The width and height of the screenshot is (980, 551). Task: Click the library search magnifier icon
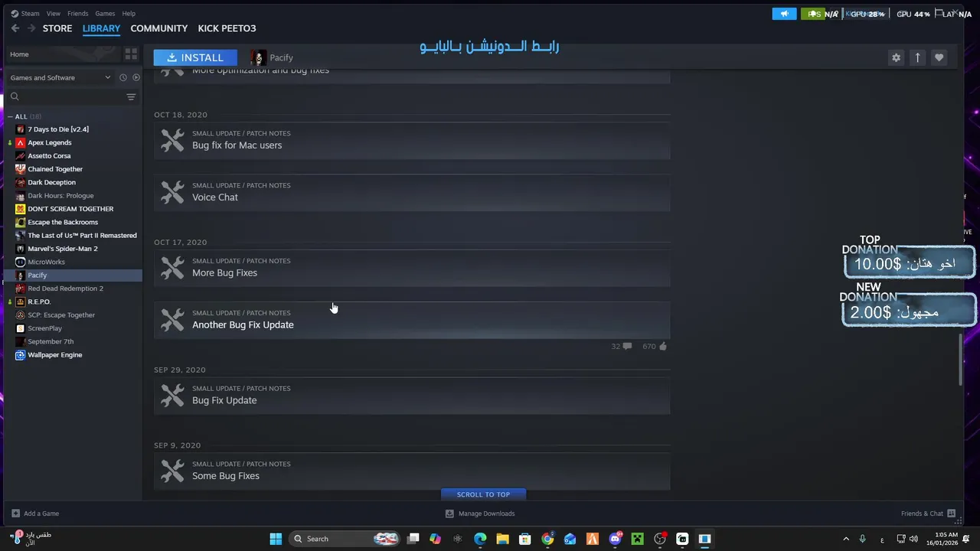(x=15, y=96)
